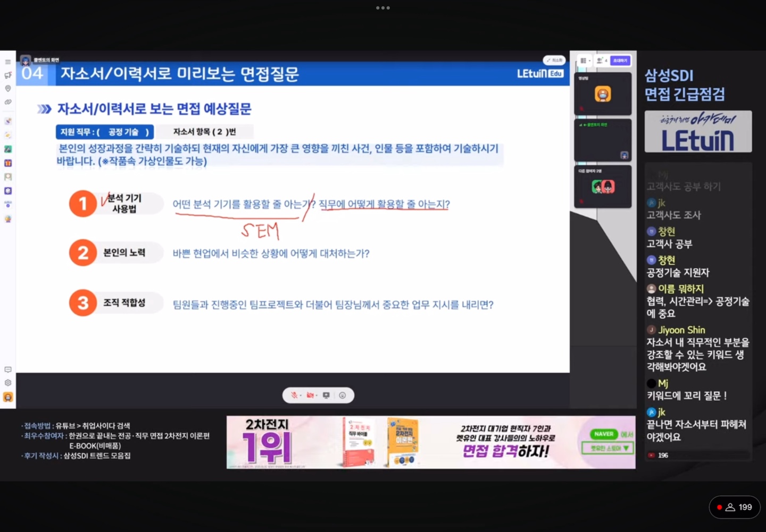Click the emoji reaction icon in control bar
The image size is (766, 532).
[x=343, y=395]
